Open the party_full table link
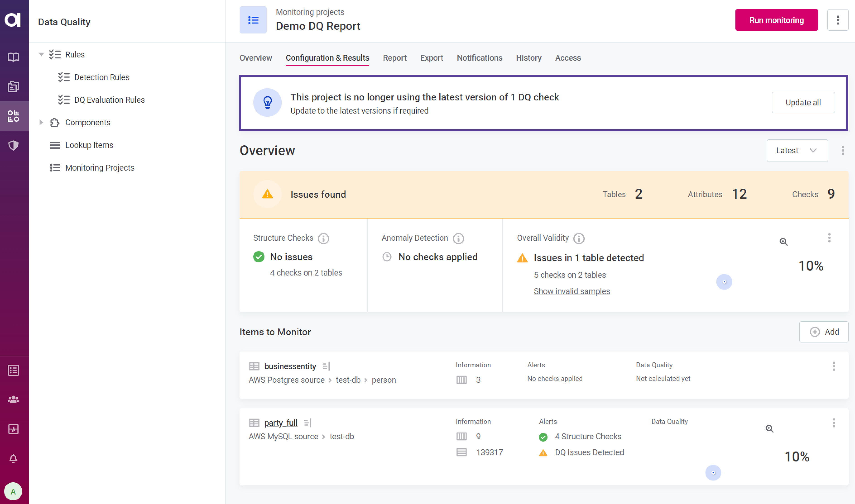The image size is (855, 504). tap(281, 423)
